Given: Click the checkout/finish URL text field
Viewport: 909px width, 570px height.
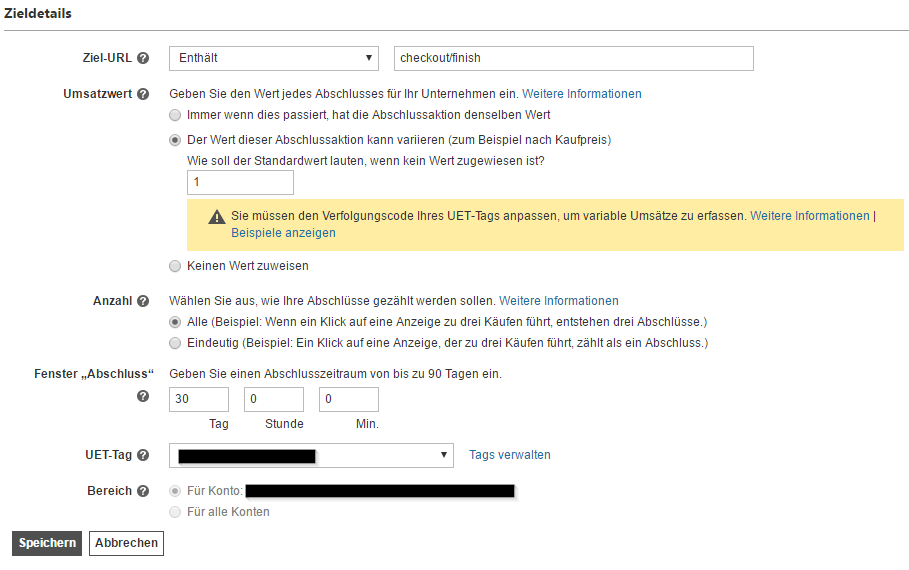Looking at the screenshot, I should click(573, 58).
